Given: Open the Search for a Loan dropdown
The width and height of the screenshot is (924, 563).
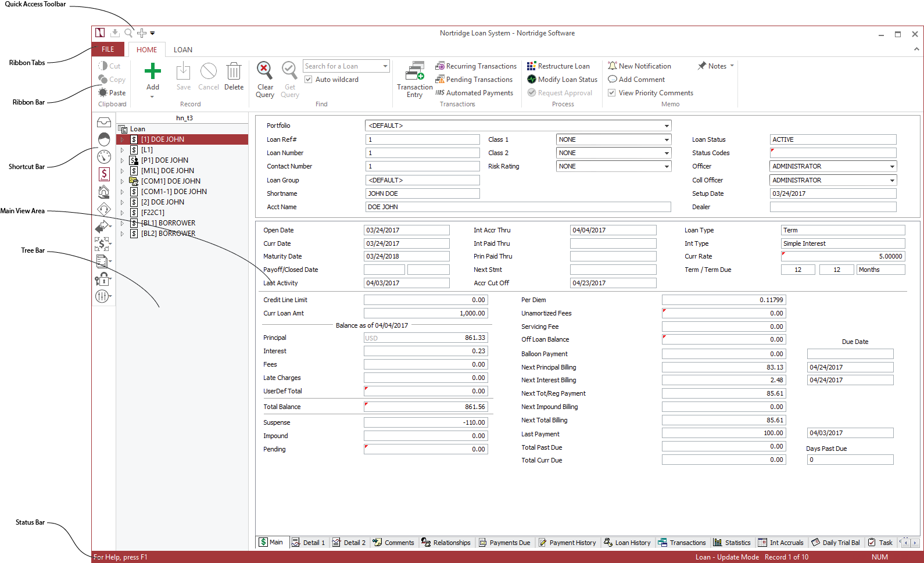Looking at the screenshot, I should [x=385, y=66].
